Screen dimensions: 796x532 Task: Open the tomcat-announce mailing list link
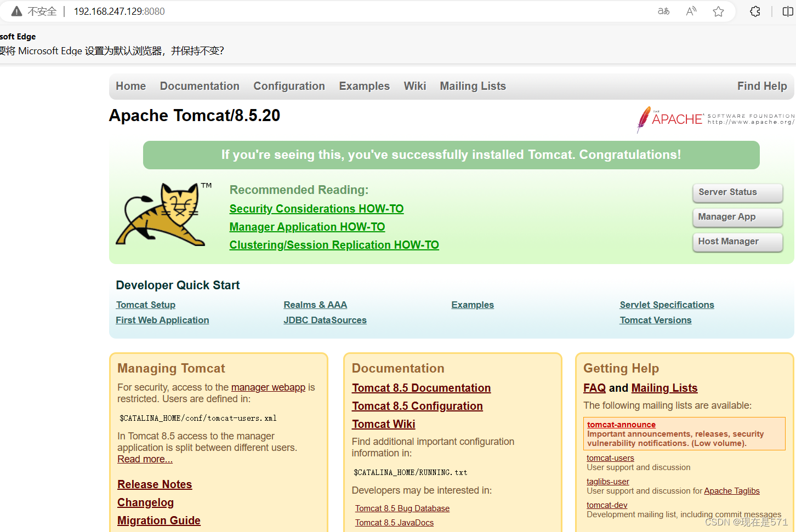pyautogui.click(x=621, y=425)
